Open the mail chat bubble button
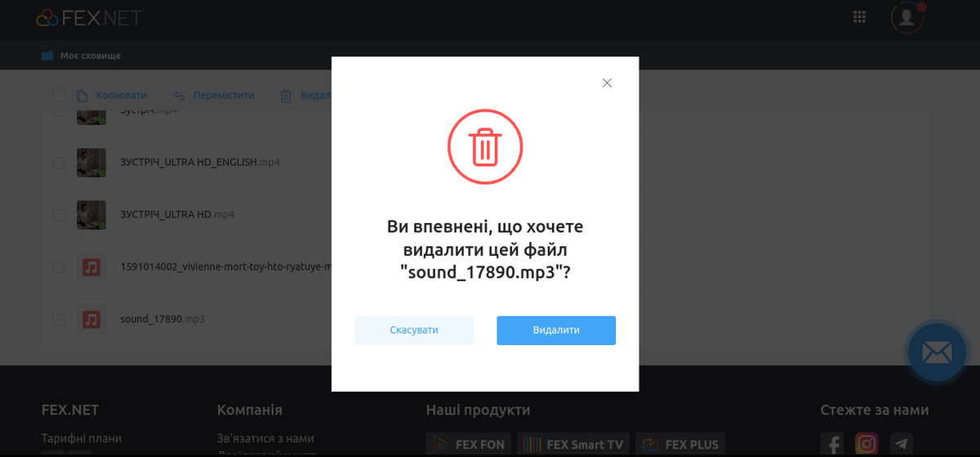Screen dimensions: 980x457 click(938, 352)
